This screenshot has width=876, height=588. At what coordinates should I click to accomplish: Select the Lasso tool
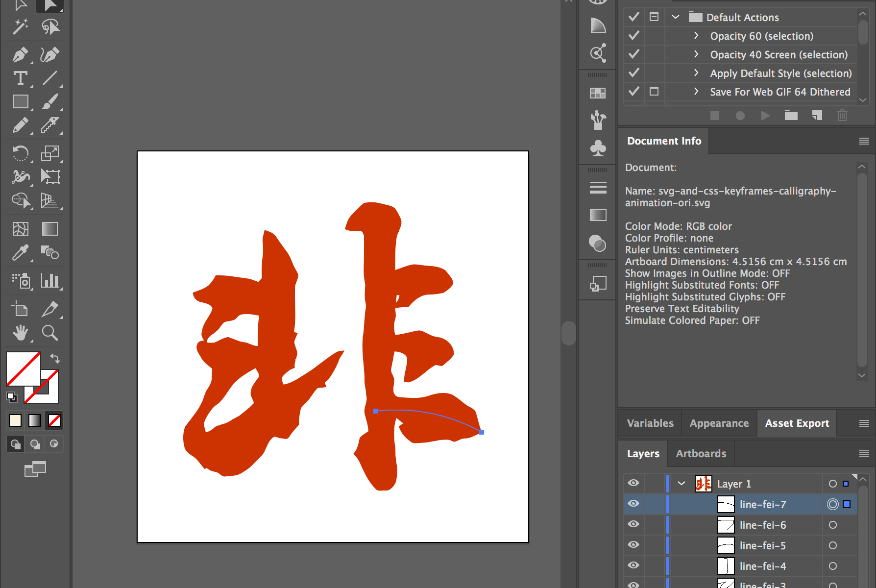coord(50,26)
